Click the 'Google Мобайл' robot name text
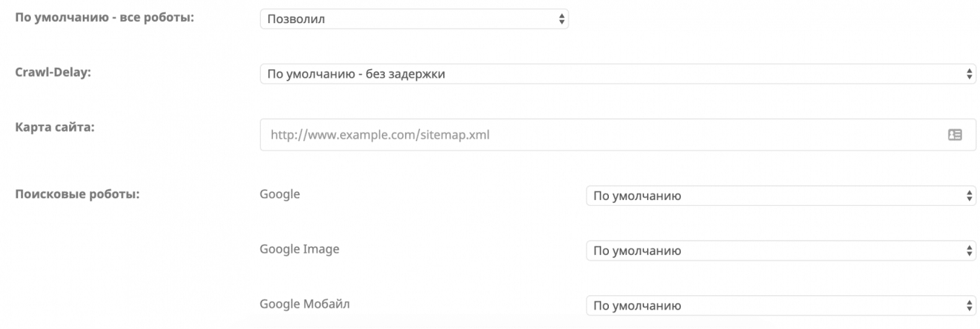The width and height of the screenshot is (980, 329). [304, 304]
